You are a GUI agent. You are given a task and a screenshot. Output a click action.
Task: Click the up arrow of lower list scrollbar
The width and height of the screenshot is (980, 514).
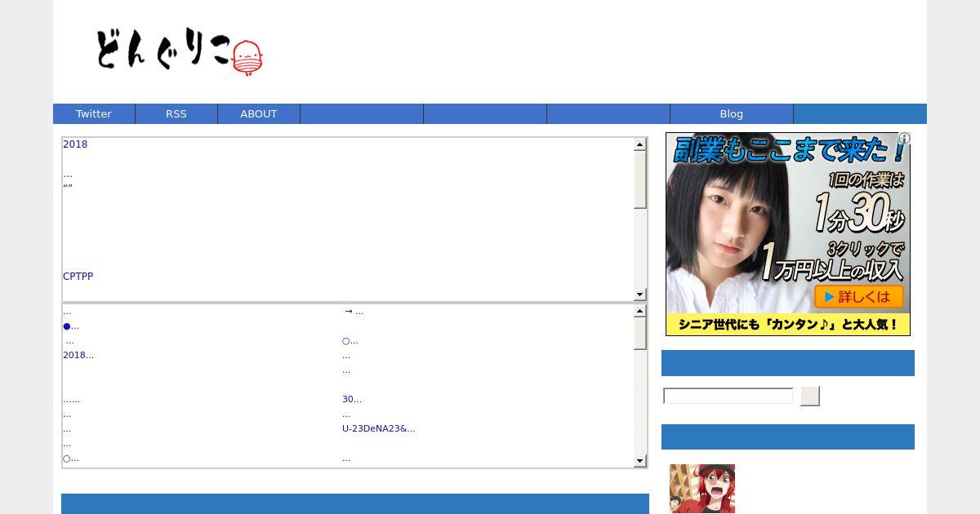click(x=640, y=311)
